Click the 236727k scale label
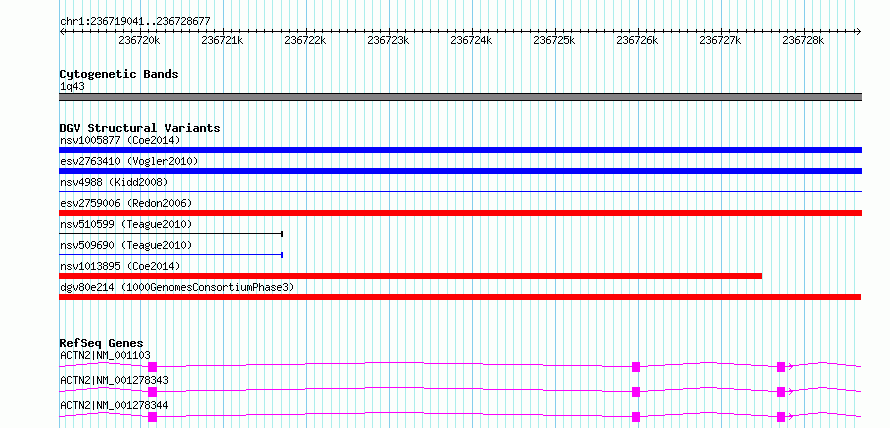Image resolution: width=890 pixels, height=428 pixels. pos(720,40)
